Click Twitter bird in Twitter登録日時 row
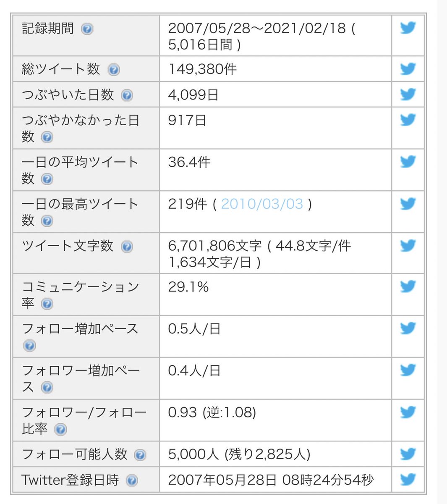Screen dimensions: 447x504 tap(408, 479)
